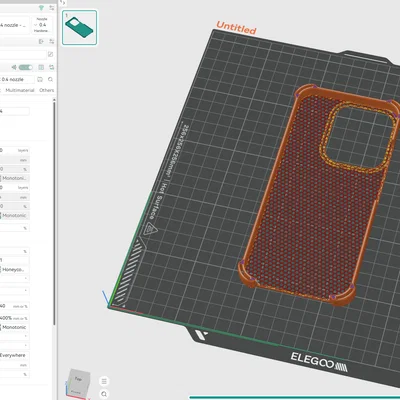Click the Top face of the view cube
The height and width of the screenshot is (400, 400).
click(78, 379)
